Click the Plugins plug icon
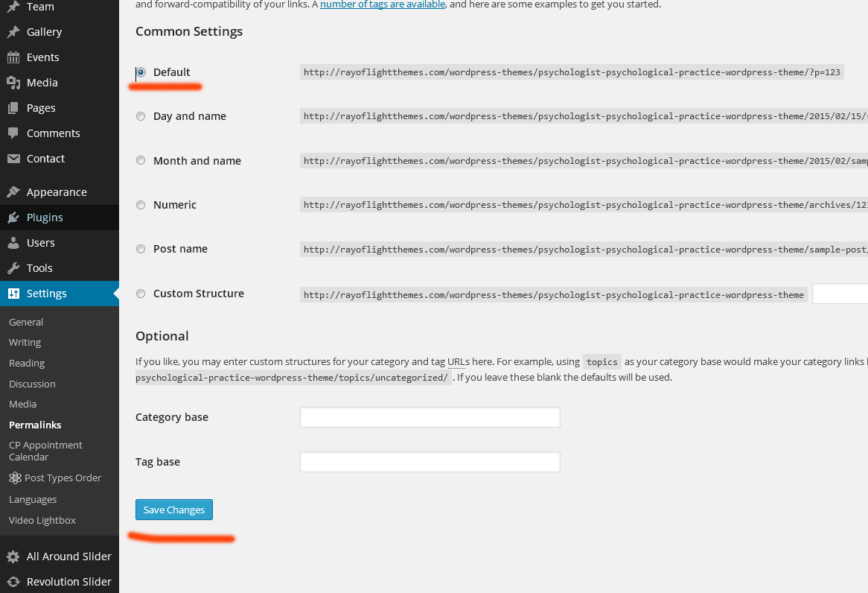This screenshot has height=593, width=868. coord(13,218)
